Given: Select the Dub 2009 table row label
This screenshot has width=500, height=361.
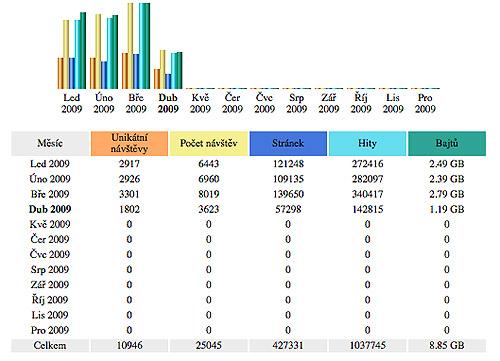Looking at the screenshot, I should 50,209.
